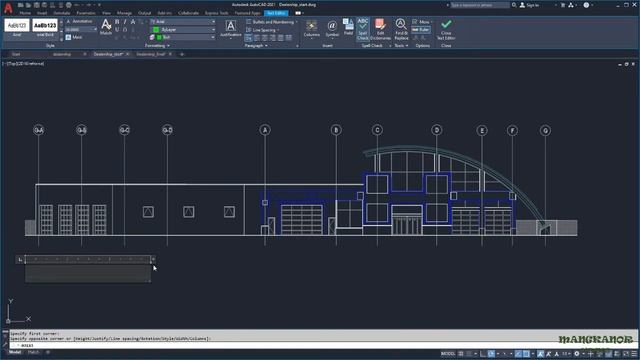Image resolution: width=640 pixels, height=360 pixels.
Task: Toggle Bold text formatting
Action: tap(117, 22)
